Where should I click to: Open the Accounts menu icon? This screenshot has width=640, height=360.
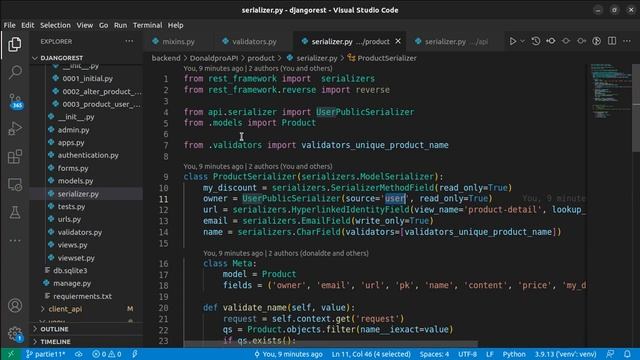tap(15, 305)
